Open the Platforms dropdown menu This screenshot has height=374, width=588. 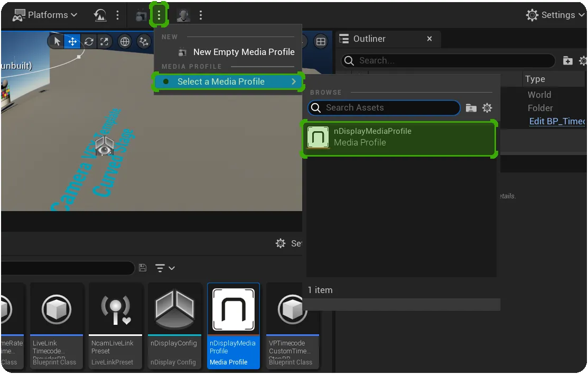click(x=45, y=15)
